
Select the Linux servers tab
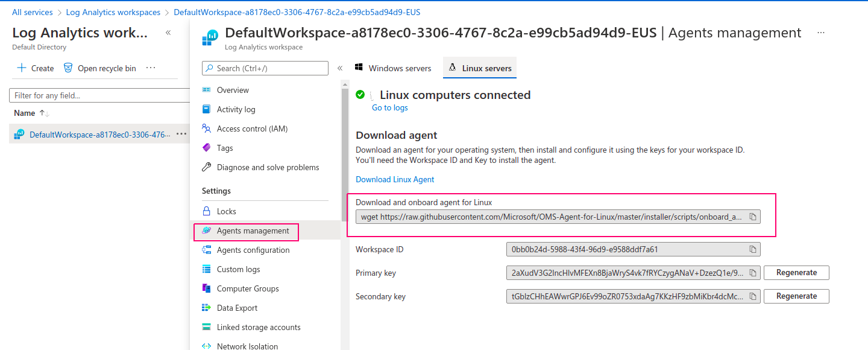coord(480,68)
